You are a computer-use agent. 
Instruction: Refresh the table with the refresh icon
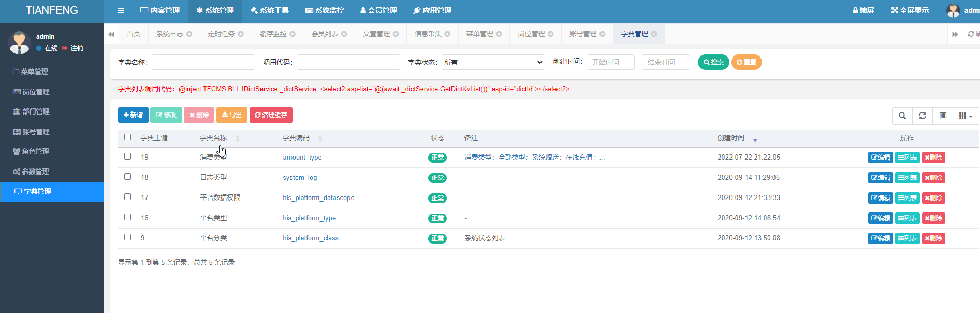click(923, 116)
